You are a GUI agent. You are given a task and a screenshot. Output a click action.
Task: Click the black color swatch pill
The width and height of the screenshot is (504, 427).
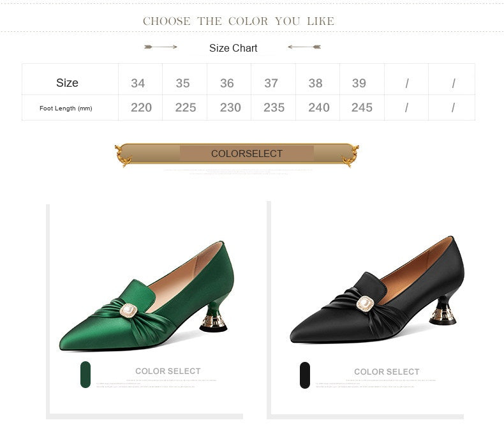pos(305,375)
